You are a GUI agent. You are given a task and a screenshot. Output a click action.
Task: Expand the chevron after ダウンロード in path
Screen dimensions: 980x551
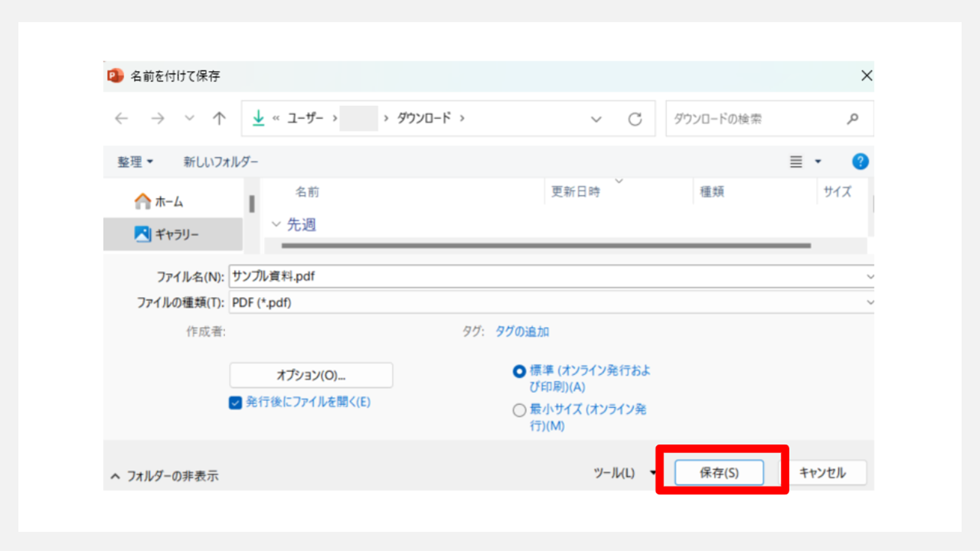(462, 119)
